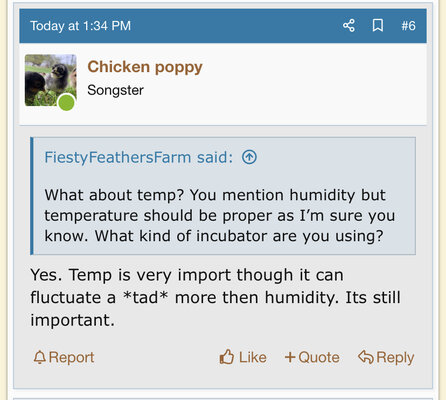Image resolution: width=446 pixels, height=400 pixels.
Task: Bookmark this post with the bookmark icon
Action: [x=378, y=26]
